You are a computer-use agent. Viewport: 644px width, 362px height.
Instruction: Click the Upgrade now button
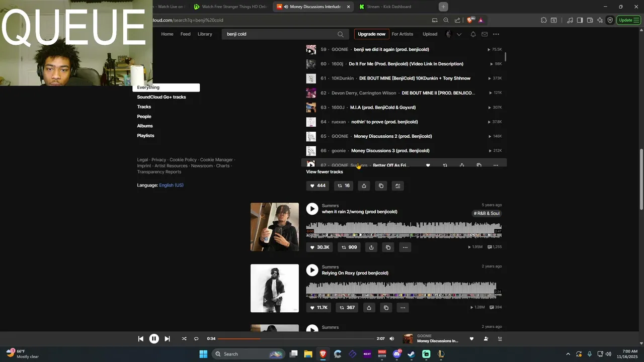click(x=371, y=34)
